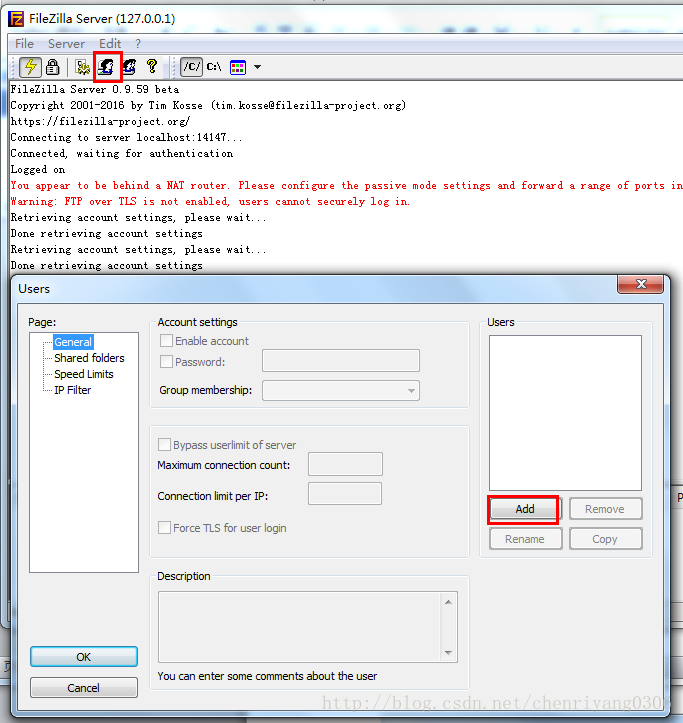Image resolution: width=683 pixels, height=723 pixels.
Task: Click the red NAT router warning line
Action: pyautogui.click(x=346, y=186)
